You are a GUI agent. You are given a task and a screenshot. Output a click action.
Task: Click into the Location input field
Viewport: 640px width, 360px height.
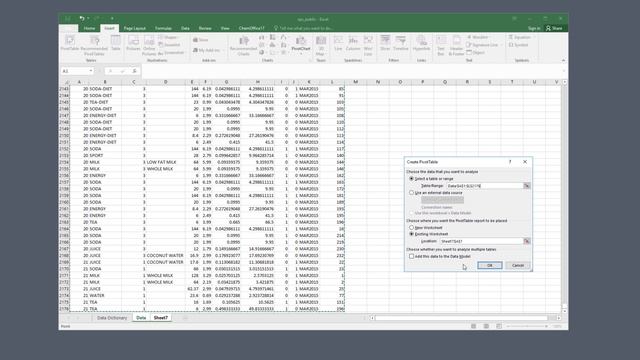(x=482, y=241)
